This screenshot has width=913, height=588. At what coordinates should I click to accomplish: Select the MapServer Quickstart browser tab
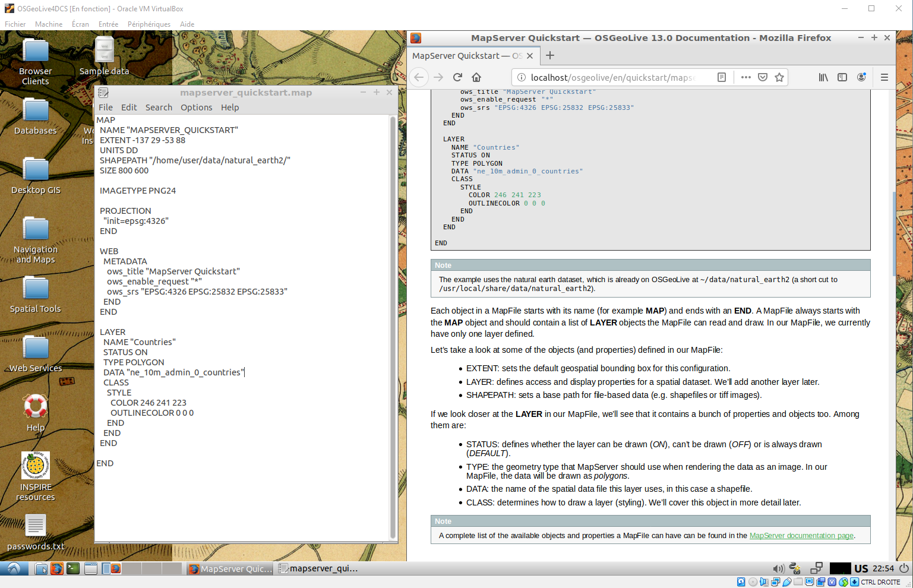[473, 56]
